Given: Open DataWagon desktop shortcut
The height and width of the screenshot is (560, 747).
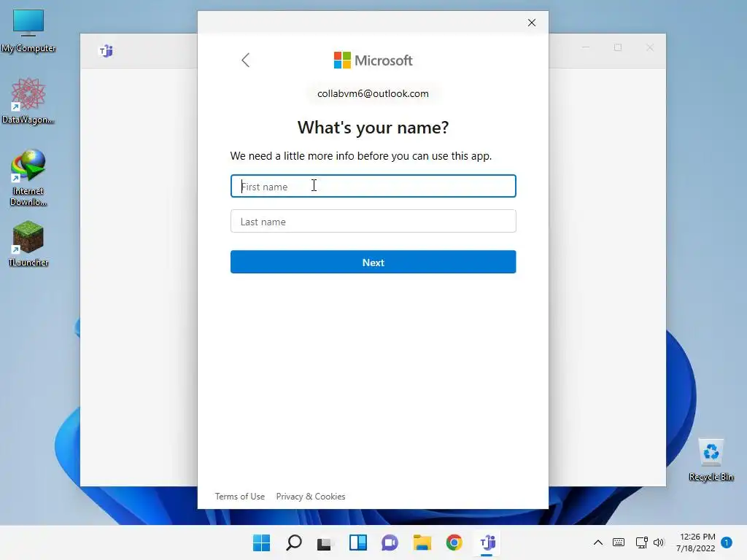Looking at the screenshot, I should 28,101.
